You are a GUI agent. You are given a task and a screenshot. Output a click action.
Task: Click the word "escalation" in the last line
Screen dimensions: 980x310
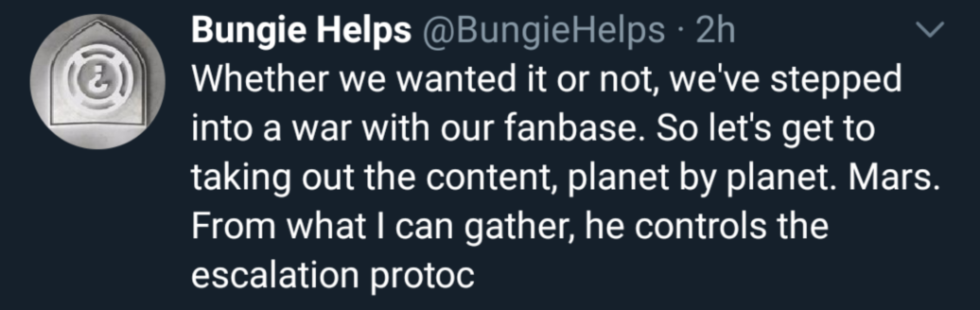275,275
